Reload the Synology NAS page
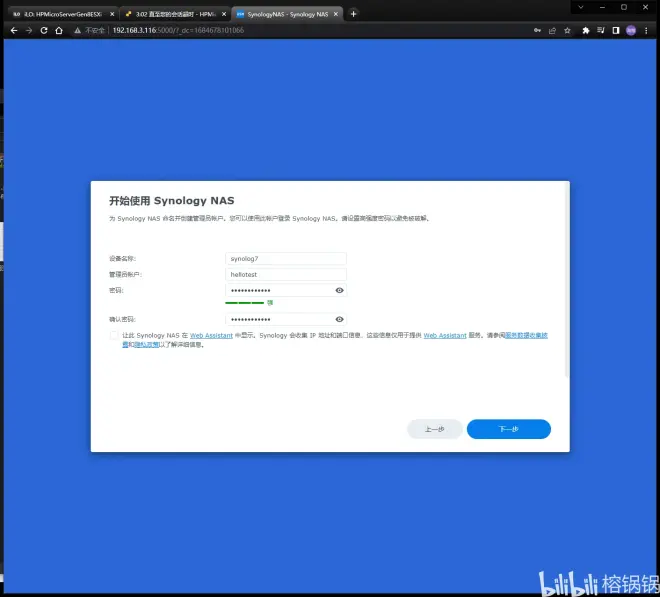660x597 pixels. [x=44, y=30]
